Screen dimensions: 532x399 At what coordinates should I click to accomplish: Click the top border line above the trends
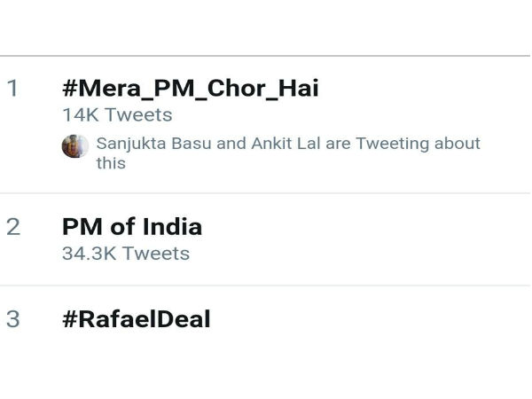266,56
